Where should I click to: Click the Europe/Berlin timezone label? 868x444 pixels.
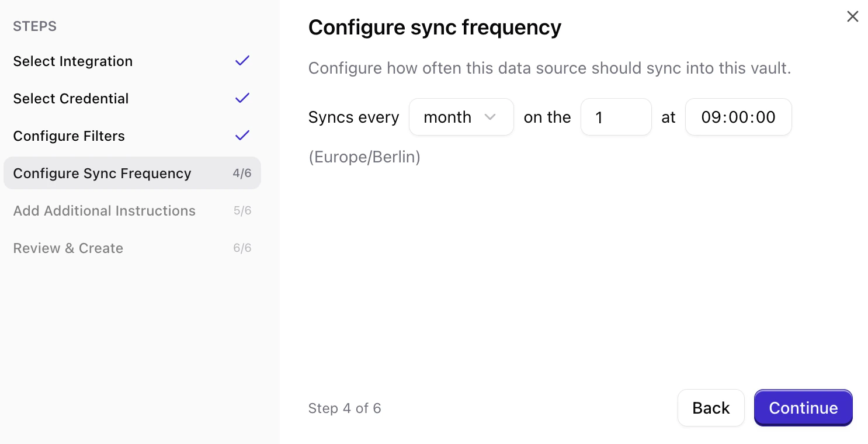(x=364, y=157)
